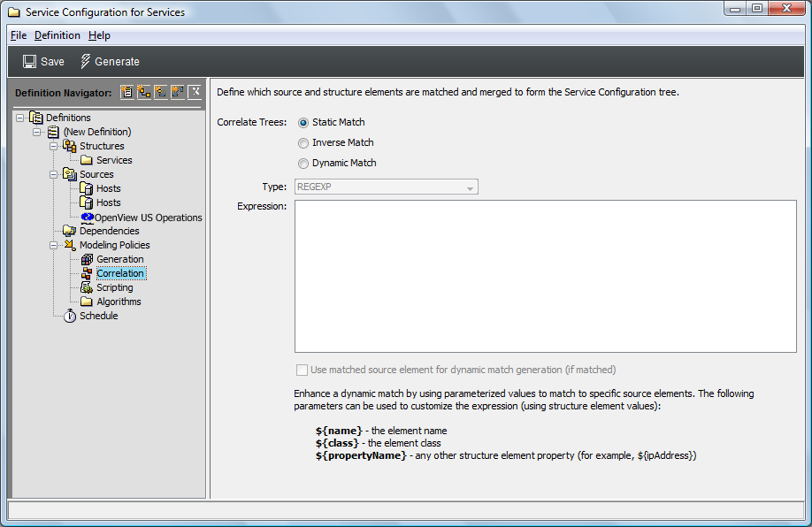Screen dimensions: 812x527
Task: Collapse the Structures node
Action: (53, 146)
